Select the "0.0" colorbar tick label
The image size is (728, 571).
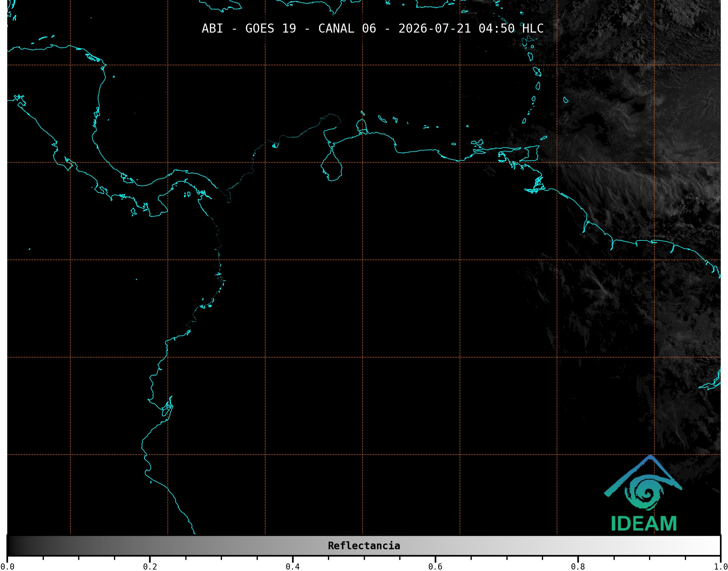7,567
